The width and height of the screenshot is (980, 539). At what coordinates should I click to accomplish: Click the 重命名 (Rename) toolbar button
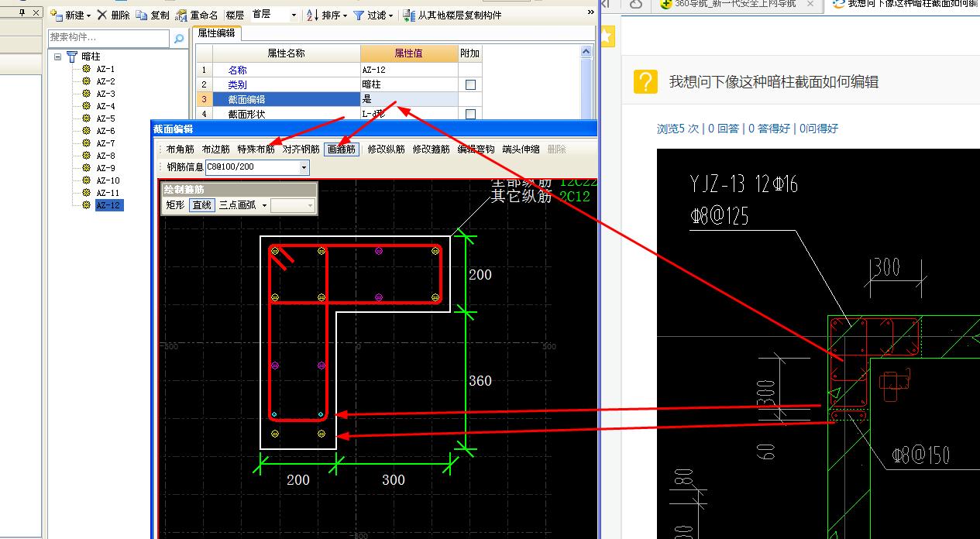197,15
